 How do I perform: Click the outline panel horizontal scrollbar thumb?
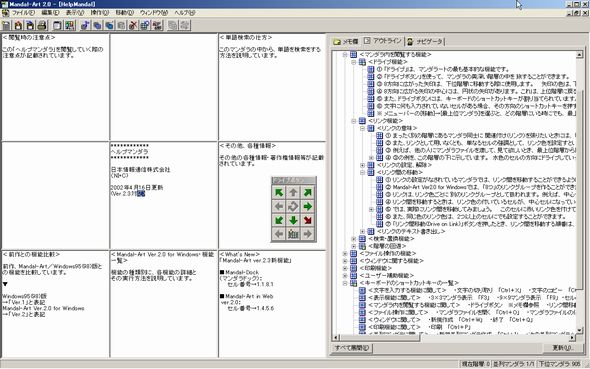click(x=379, y=337)
